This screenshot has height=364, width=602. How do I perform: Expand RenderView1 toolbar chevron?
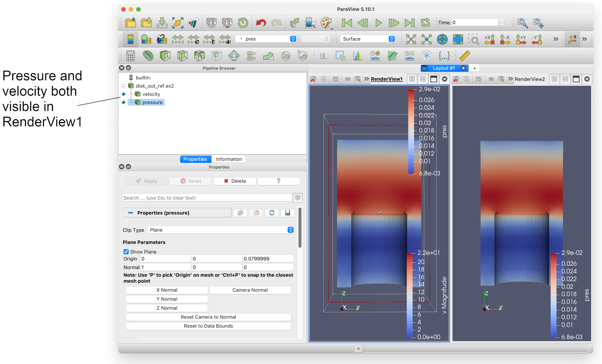click(x=366, y=79)
